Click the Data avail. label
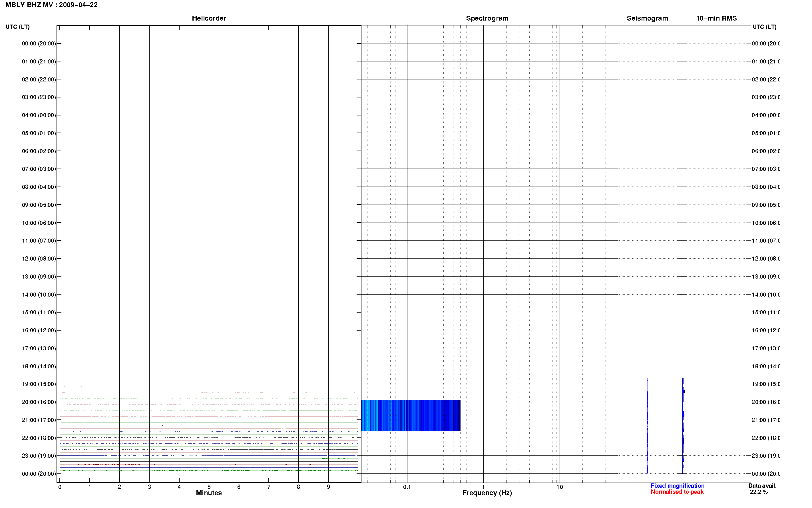812x508 pixels. pyautogui.click(x=762, y=486)
